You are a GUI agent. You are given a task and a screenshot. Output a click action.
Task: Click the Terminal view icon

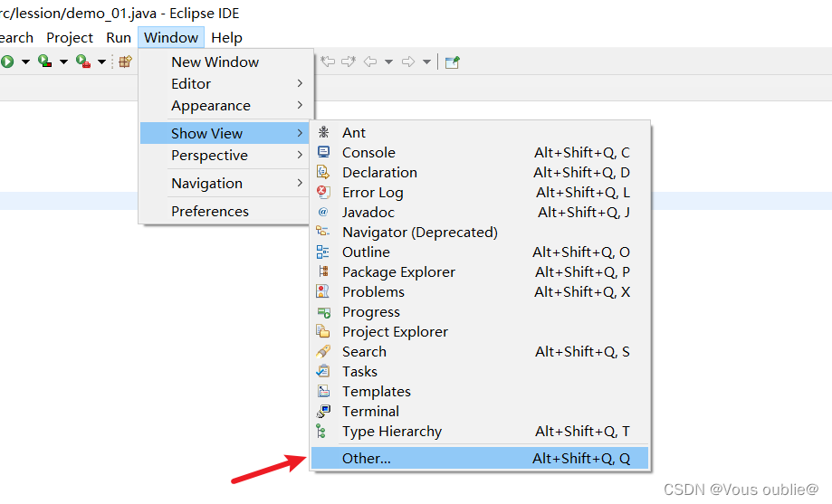[323, 411]
